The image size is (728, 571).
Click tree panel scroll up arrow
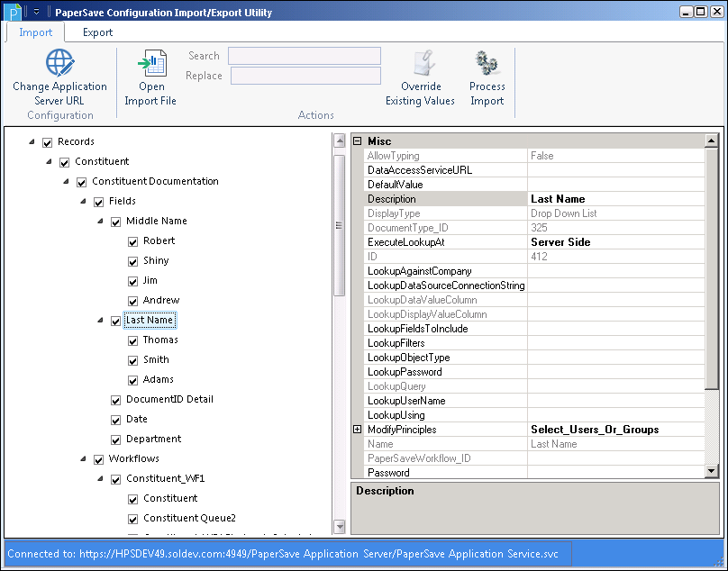[x=340, y=140]
